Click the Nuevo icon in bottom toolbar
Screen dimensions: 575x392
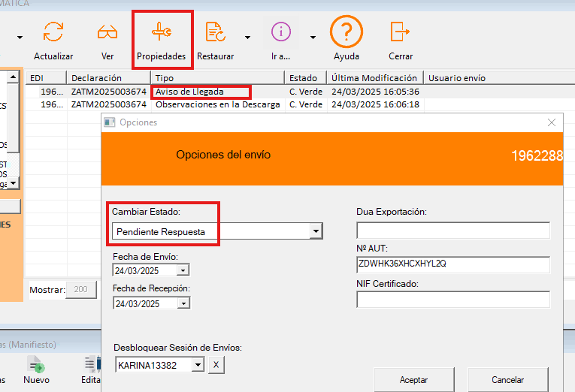[36, 366]
